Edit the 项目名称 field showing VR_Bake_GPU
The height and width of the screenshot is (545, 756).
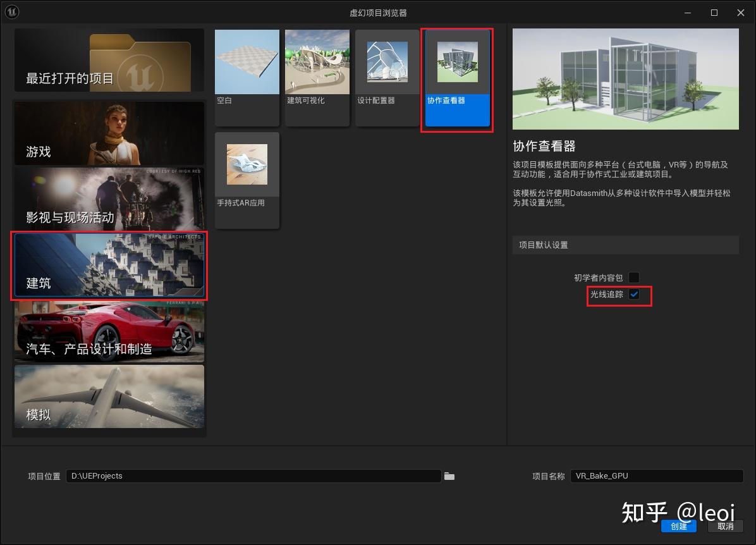tap(656, 476)
